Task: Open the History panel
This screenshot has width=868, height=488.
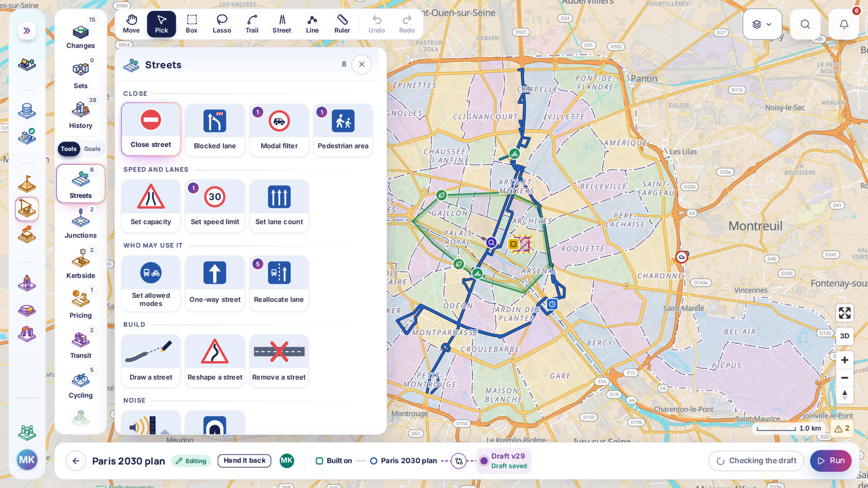Action: tap(81, 113)
